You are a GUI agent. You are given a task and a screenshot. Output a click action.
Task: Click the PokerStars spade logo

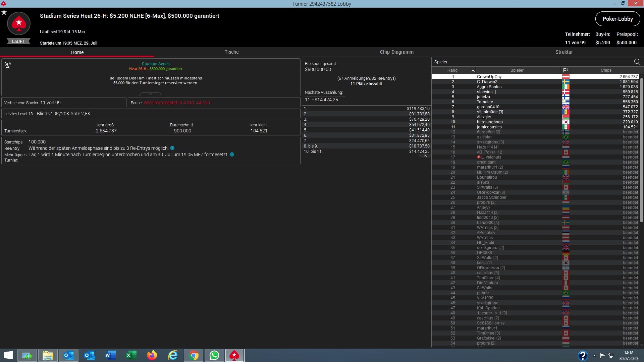[19, 23]
